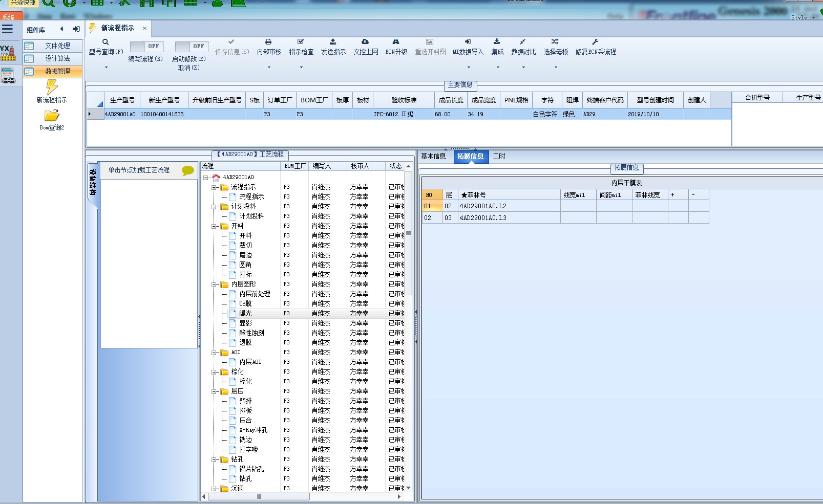Click the tree horizontal scrollbar thumb
This screenshot has width=823, height=504.
259,496
